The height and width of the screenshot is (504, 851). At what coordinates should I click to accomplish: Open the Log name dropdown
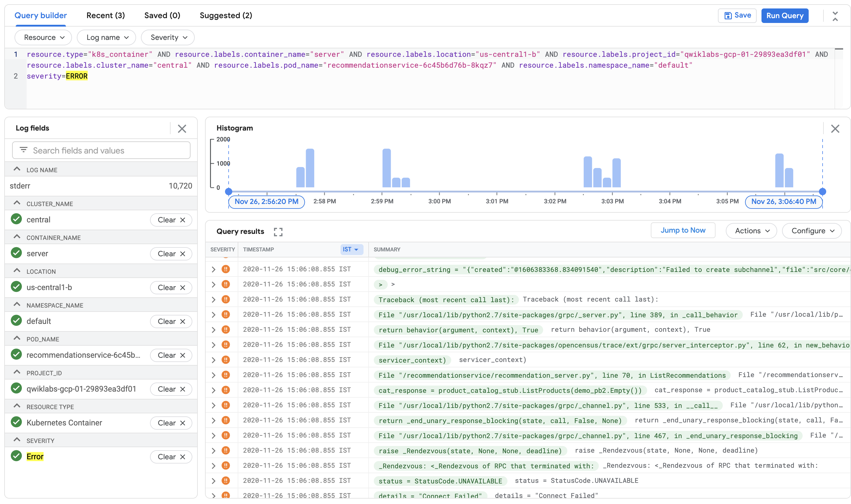pyautogui.click(x=106, y=37)
